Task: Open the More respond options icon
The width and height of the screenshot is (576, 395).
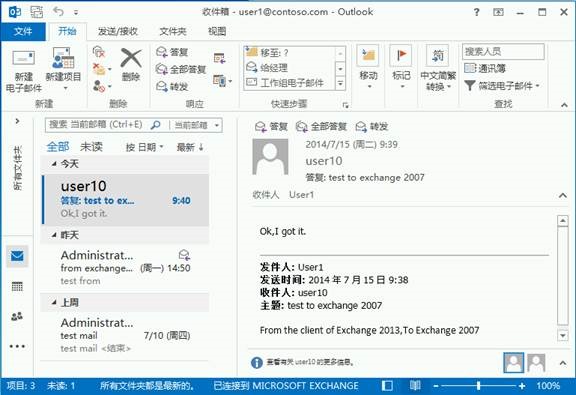Action: click(x=222, y=81)
